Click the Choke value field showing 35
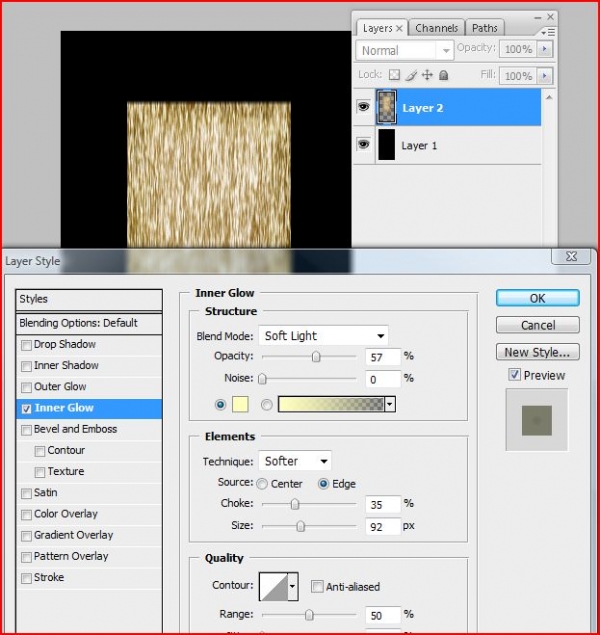The width and height of the screenshot is (600, 635). click(x=383, y=504)
